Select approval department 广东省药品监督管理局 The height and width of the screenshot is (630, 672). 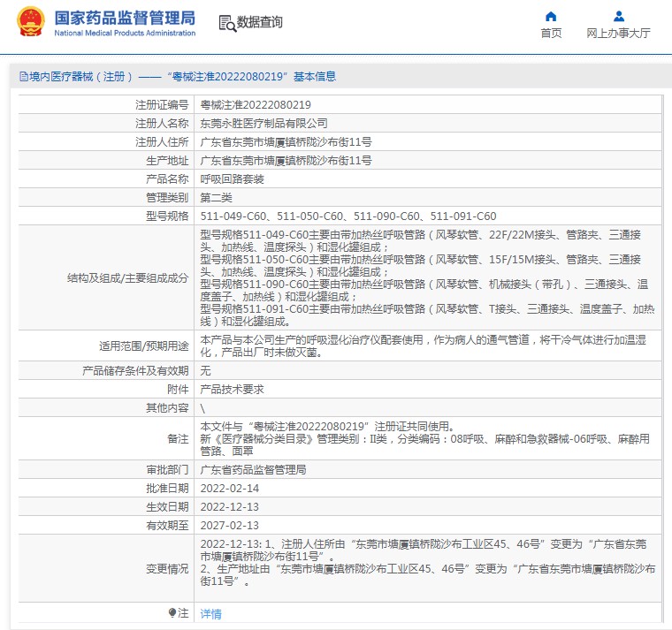[253, 470]
